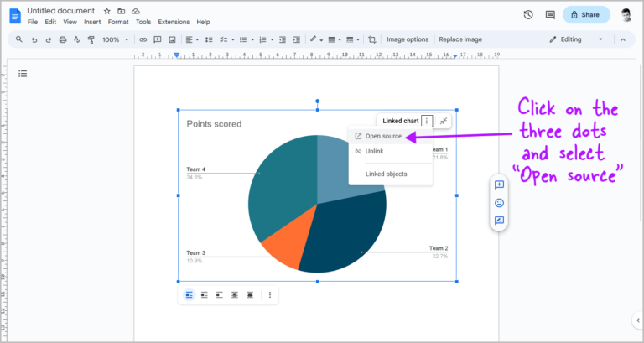
Task: Open the Tools menu
Action: [x=143, y=22]
